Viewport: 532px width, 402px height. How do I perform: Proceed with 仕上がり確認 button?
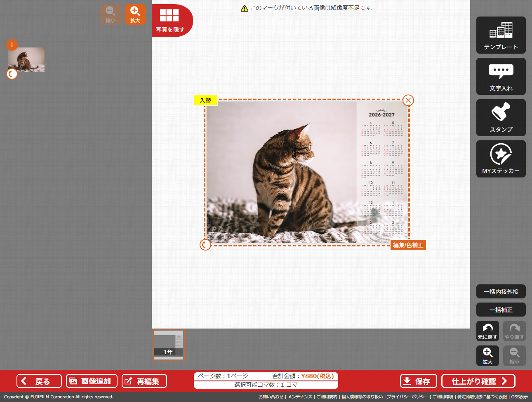coord(478,381)
